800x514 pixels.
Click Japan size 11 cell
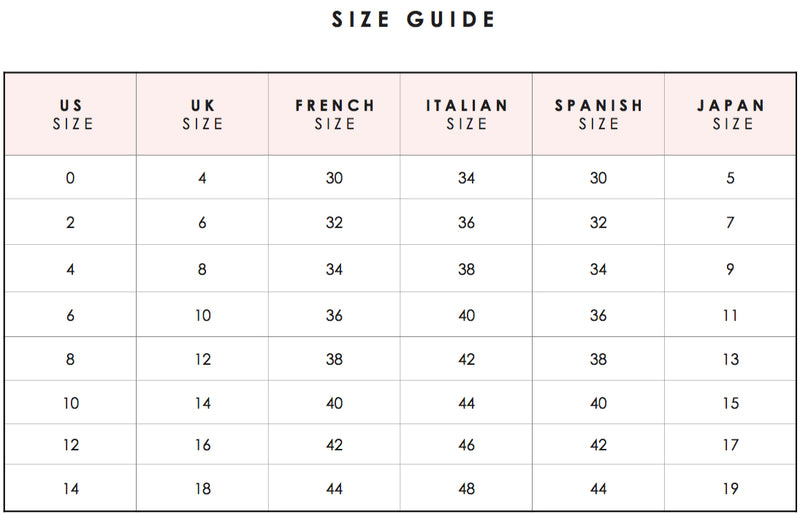(x=731, y=315)
